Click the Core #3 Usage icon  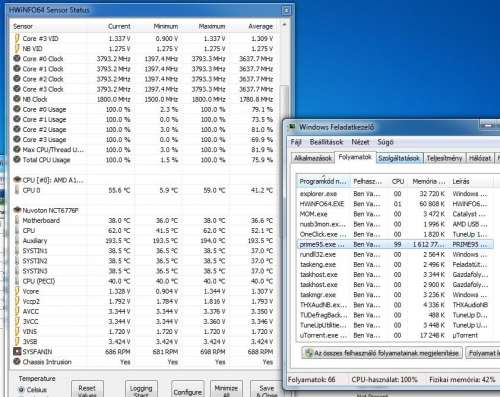[17, 139]
